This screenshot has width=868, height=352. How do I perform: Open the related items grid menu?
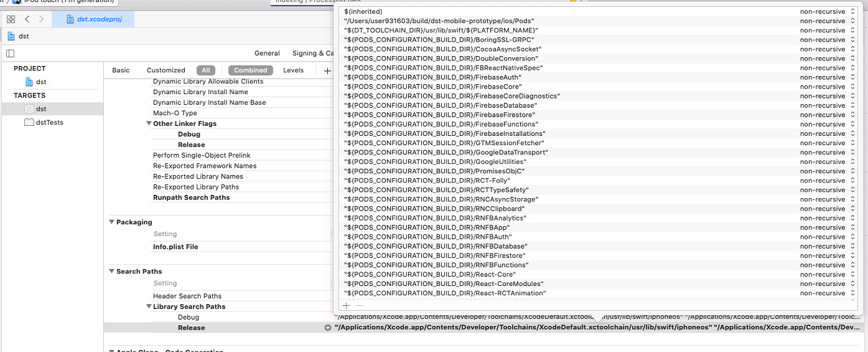11,19
